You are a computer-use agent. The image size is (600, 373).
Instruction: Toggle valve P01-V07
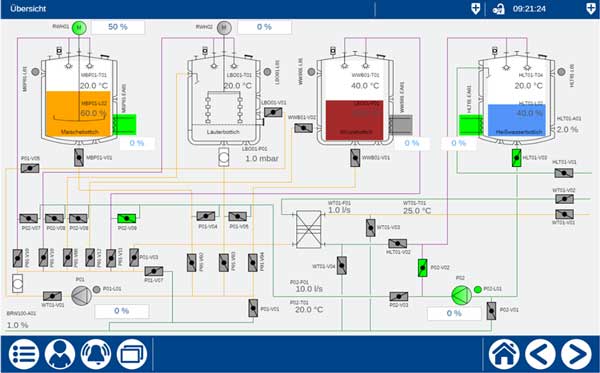154,271
